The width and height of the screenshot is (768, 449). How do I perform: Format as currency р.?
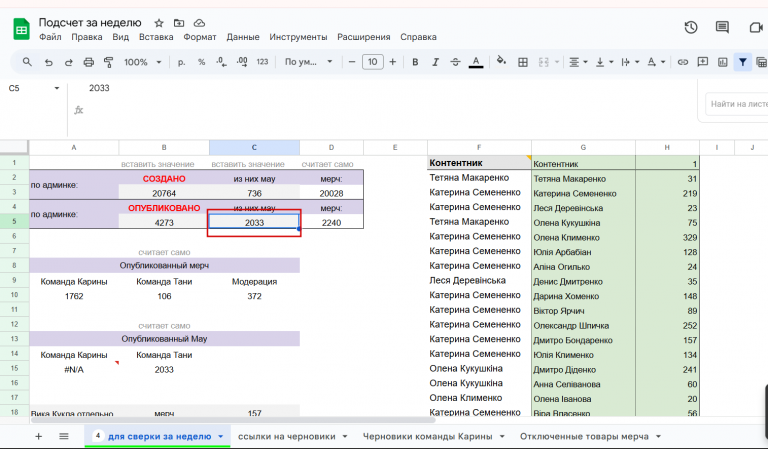(181, 62)
